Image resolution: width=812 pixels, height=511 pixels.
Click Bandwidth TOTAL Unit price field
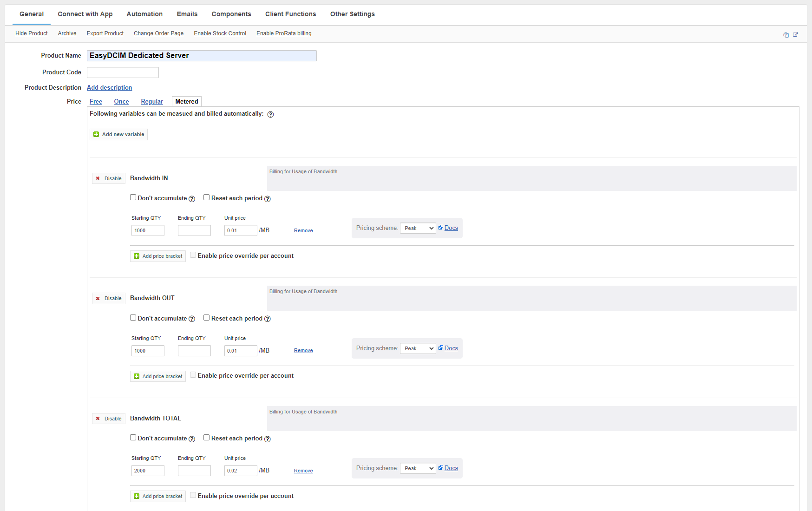[241, 471]
